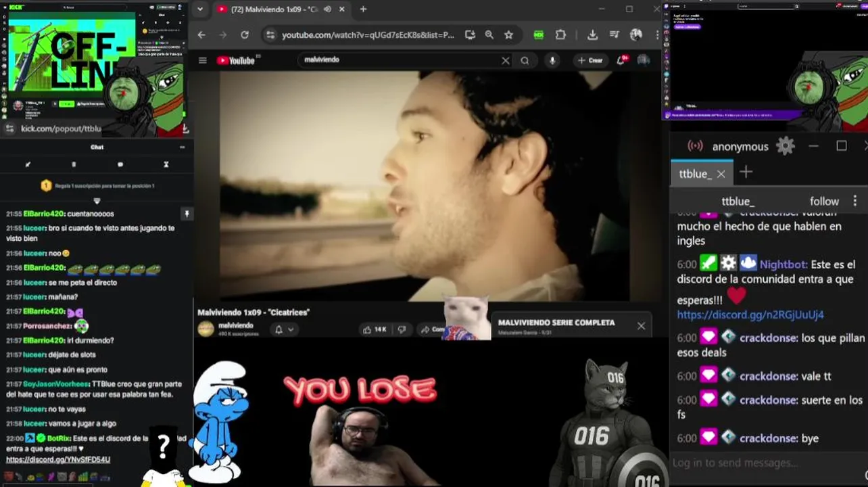Click the sword icon in Kick chat toolbar

click(28, 164)
